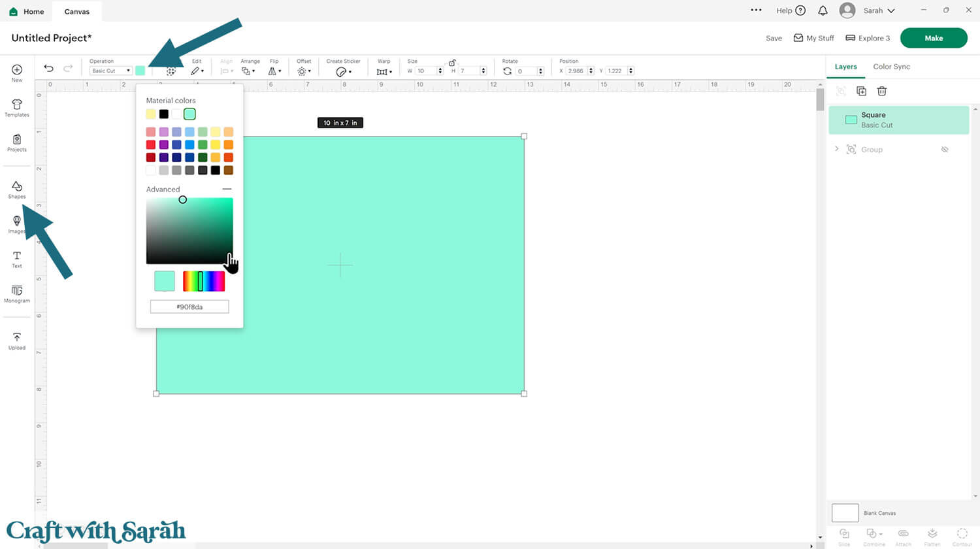
Task: Open the Explore 3 machine selector
Action: pyautogui.click(x=868, y=38)
